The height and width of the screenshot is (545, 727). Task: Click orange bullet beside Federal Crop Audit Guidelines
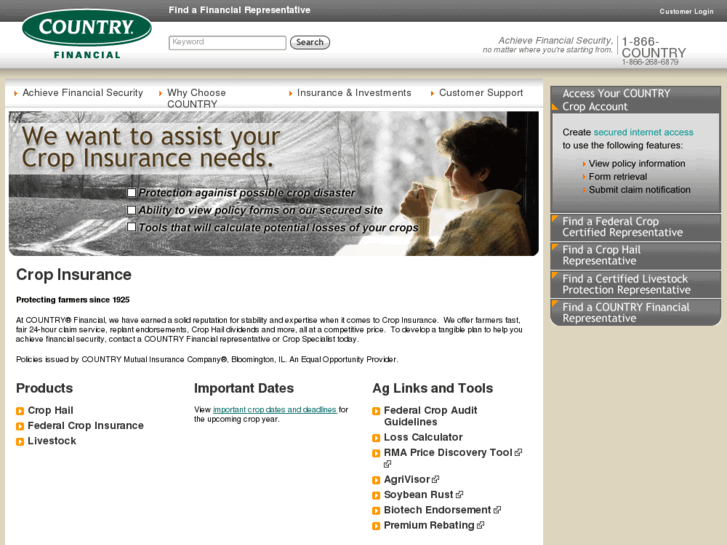(376, 411)
